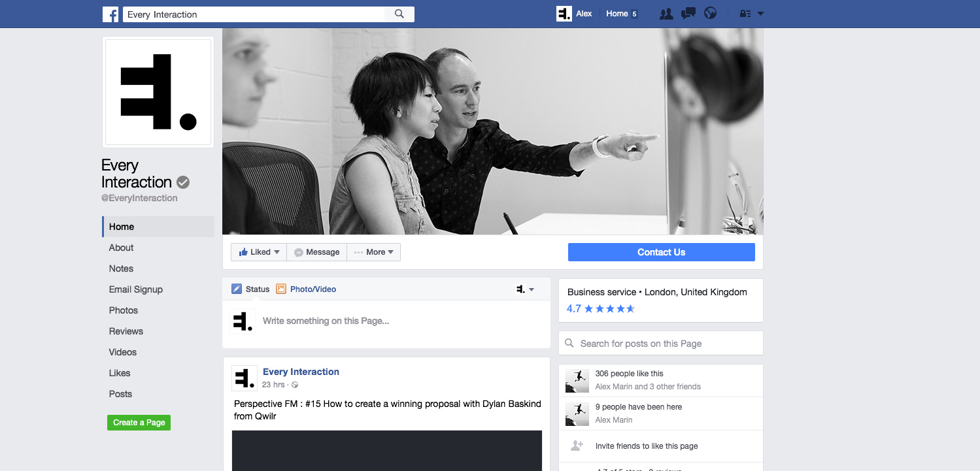Open the Liked dropdown button
Screen dimensions: 980x471
pos(259,252)
